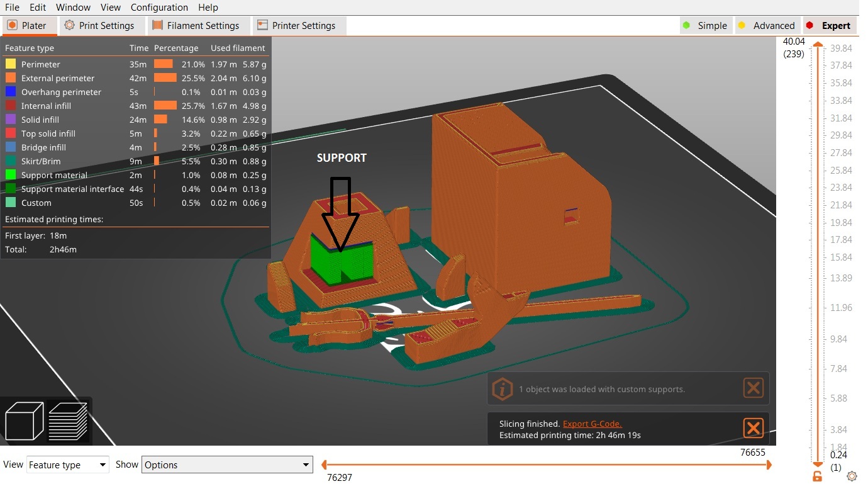This screenshot has height=496, width=868.
Task: Click the info icon in custom supports notification
Action: 502,389
